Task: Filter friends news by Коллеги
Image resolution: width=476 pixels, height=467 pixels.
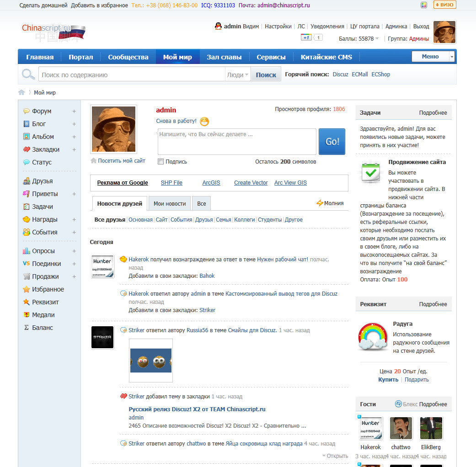Action: (x=244, y=220)
